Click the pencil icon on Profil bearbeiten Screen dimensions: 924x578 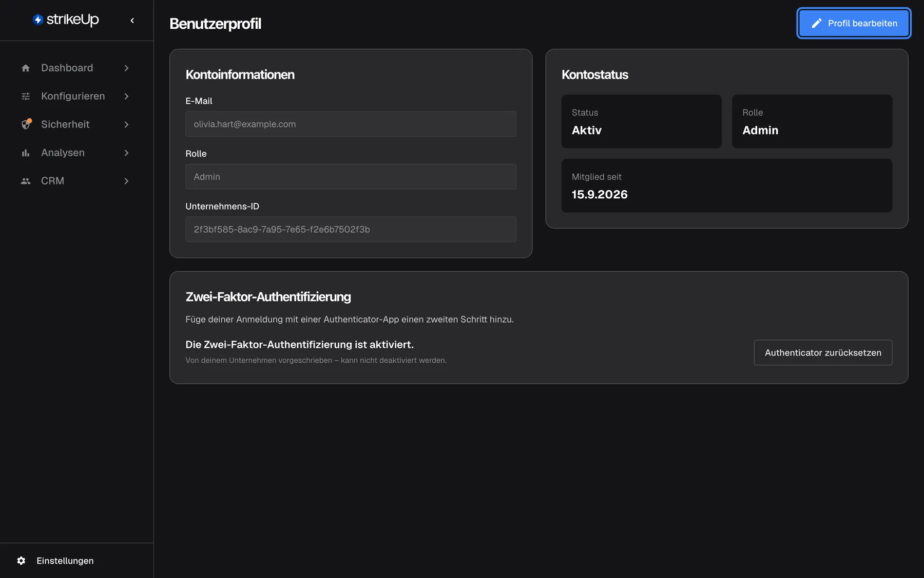tap(817, 23)
